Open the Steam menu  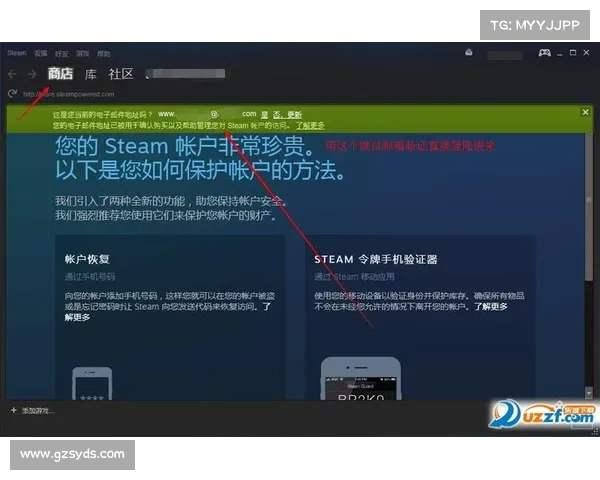(x=17, y=53)
